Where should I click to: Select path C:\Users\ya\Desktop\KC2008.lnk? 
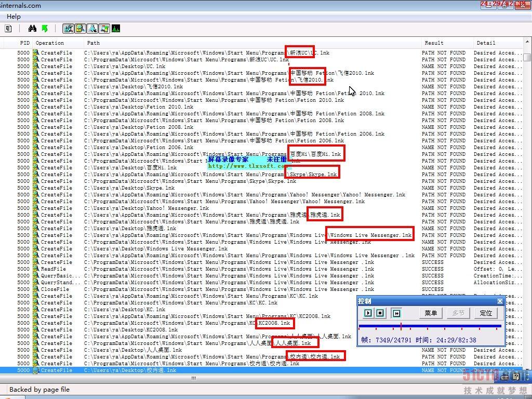(x=130, y=330)
